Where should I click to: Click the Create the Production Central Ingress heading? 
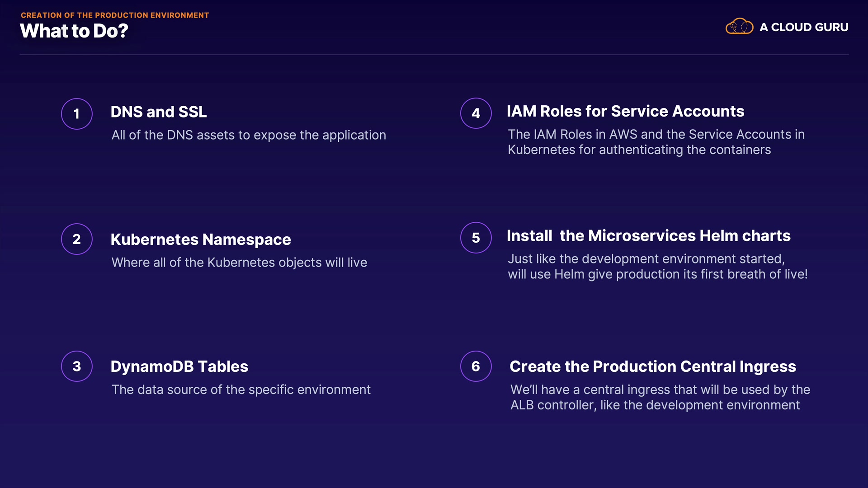coord(652,366)
